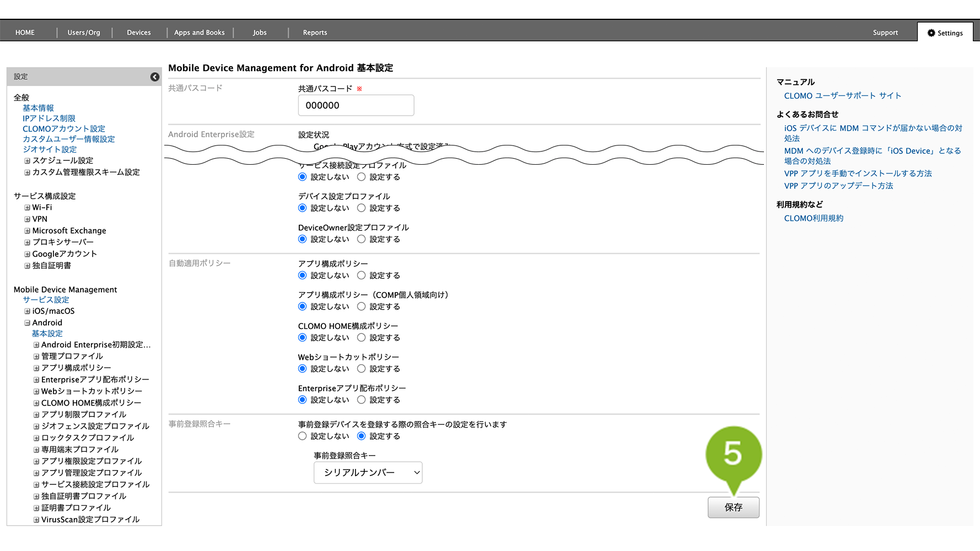Viewport: 980px width, 551px height.
Task: Expand the 管理プロファイル plus icon
Action: pyautogui.click(x=36, y=356)
